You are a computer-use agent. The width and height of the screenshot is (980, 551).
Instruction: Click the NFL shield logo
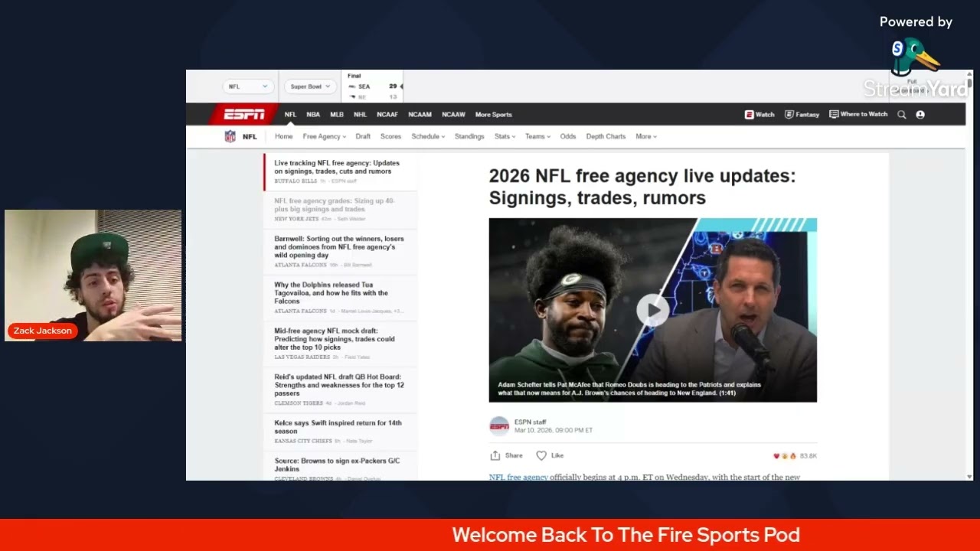(x=230, y=136)
